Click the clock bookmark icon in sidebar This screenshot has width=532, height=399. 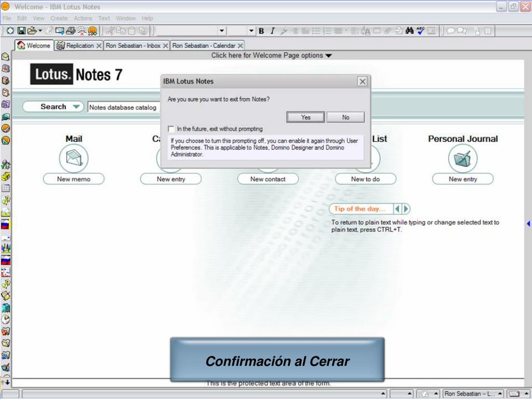pos(5,320)
